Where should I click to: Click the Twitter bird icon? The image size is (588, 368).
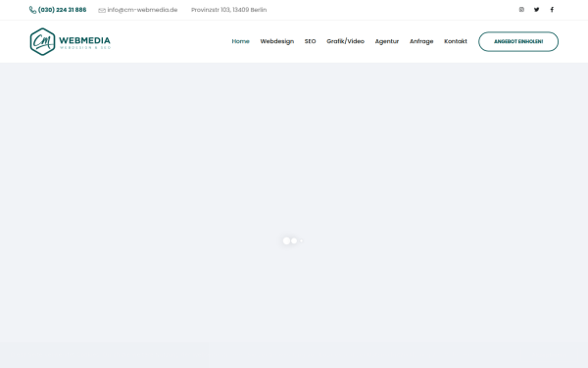click(x=537, y=10)
